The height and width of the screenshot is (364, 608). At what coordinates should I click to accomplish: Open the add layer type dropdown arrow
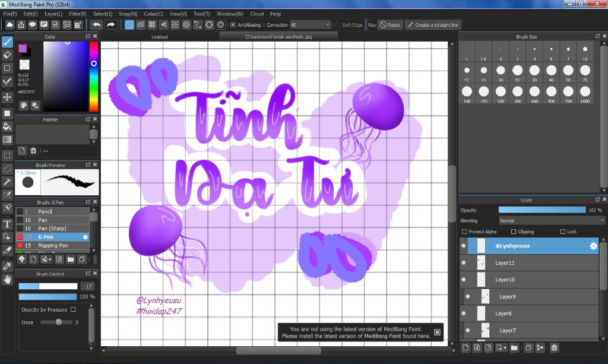[x=505, y=348]
